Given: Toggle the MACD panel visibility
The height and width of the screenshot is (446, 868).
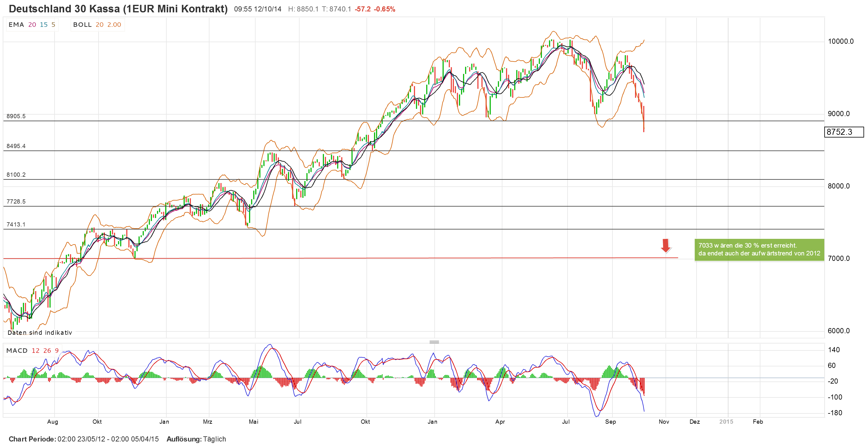Looking at the screenshot, I should tap(17, 351).
